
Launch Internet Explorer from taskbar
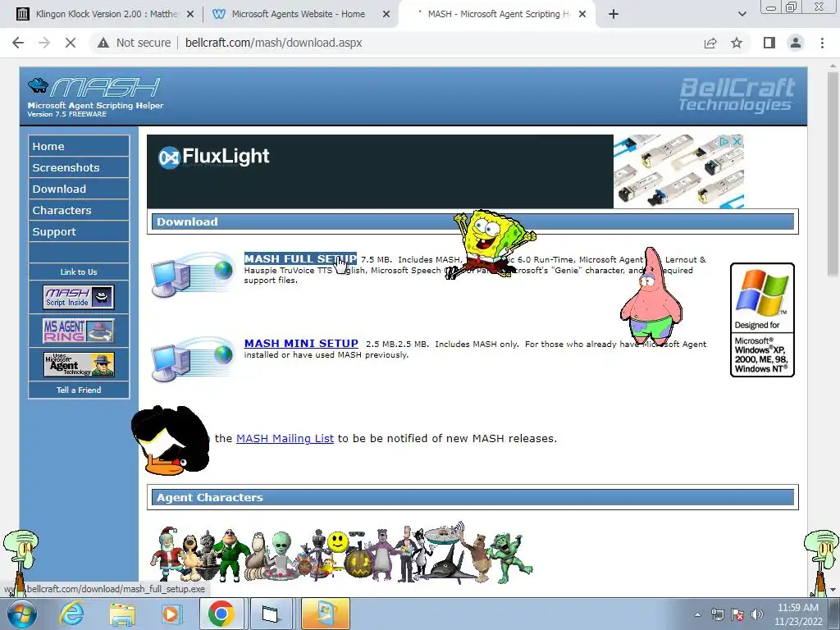point(72,614)
